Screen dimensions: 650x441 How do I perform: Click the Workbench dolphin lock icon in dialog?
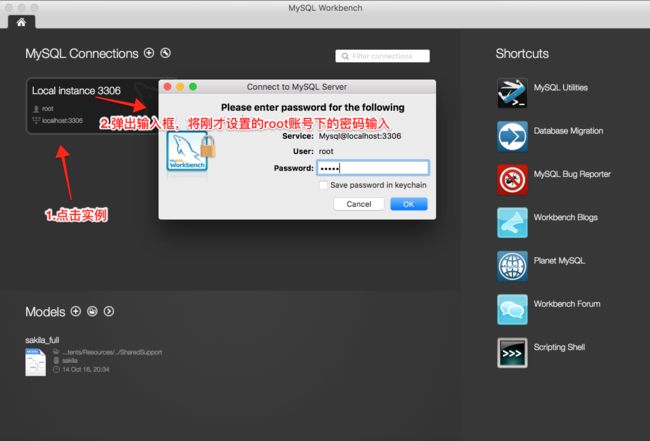(191, 151)
